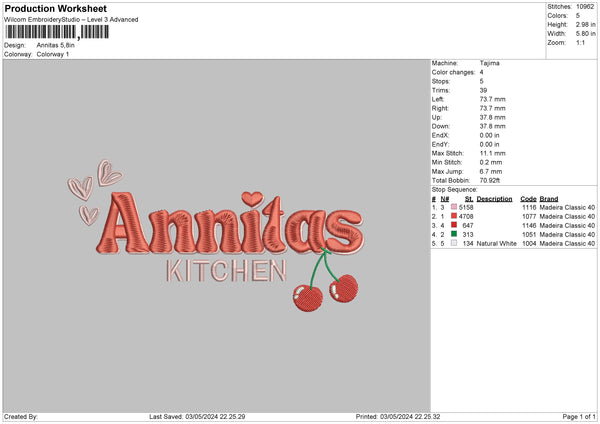
Task: Click the barcode under the worksheet title
Action: (57, 32)
